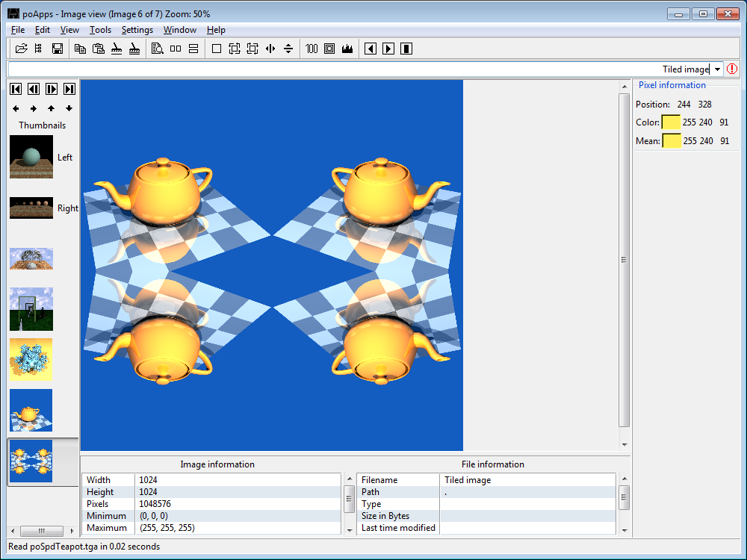747x560 pixels.
Task: Click the second broom clear-all icon
Action: tap(134, 49)
